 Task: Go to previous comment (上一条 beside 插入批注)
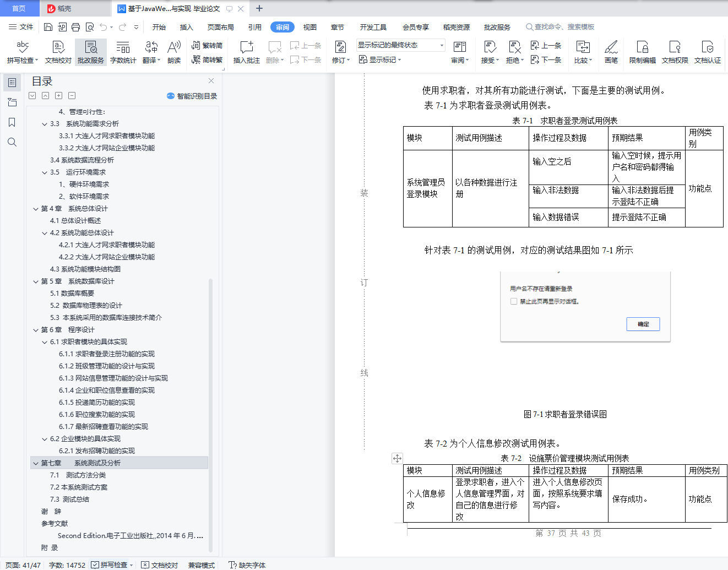click(306, 46)
